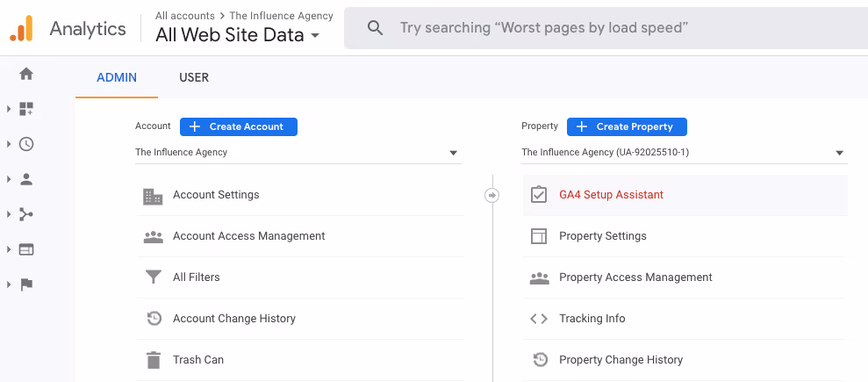Click the Create Account button

pyautogui.click(x=239, y=126)
